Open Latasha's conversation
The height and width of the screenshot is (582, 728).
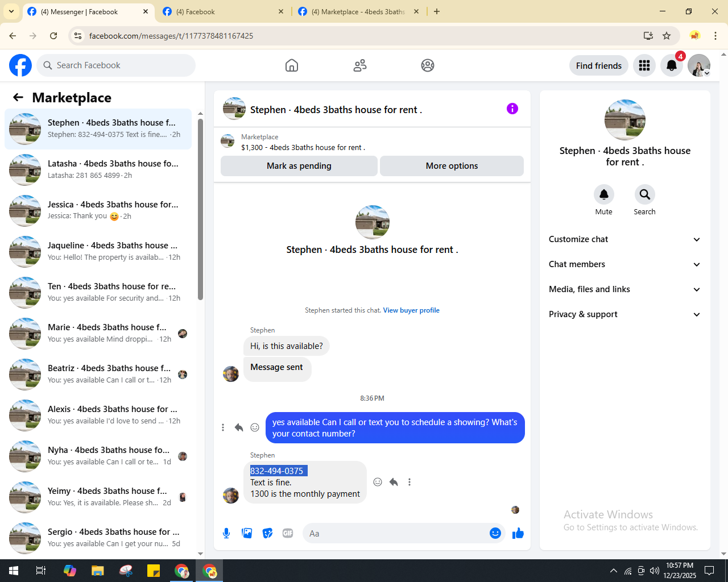(x=98, y=170)
